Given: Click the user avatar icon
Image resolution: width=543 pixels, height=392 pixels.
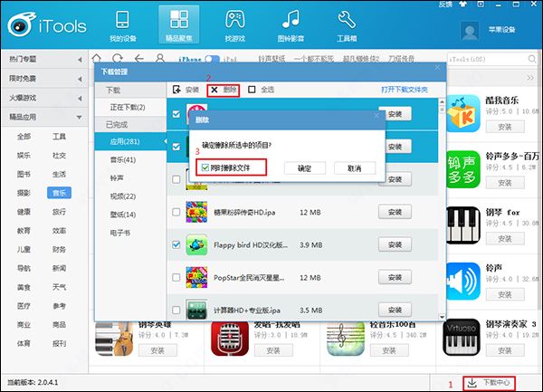Looking at the screenshot, I should tap(470, 31).
